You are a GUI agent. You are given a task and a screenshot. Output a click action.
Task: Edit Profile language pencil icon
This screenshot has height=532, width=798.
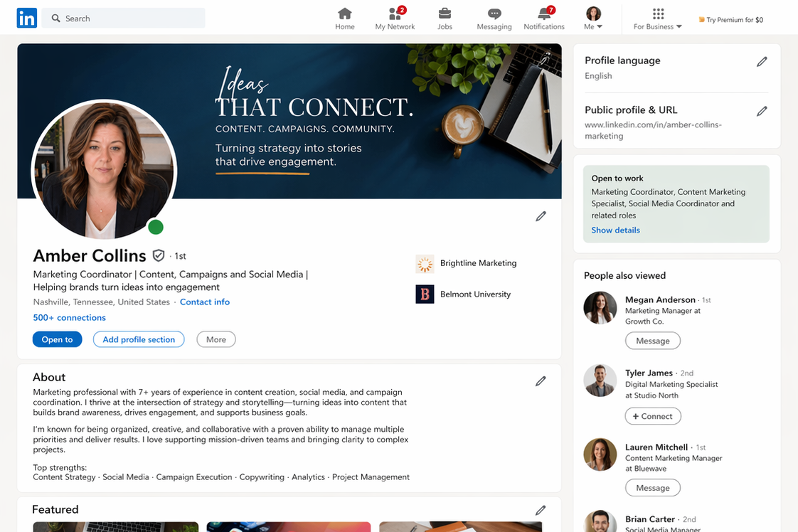(761, 62)
